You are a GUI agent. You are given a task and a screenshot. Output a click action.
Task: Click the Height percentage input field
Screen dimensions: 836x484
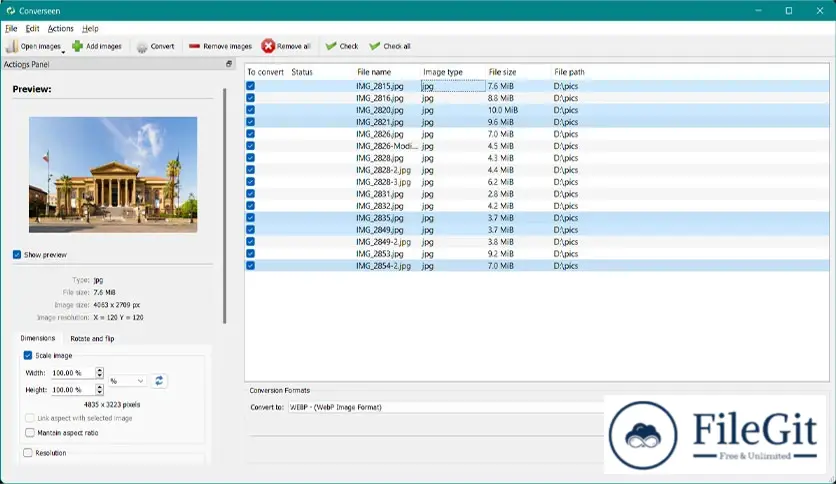[x=73, y=390]
